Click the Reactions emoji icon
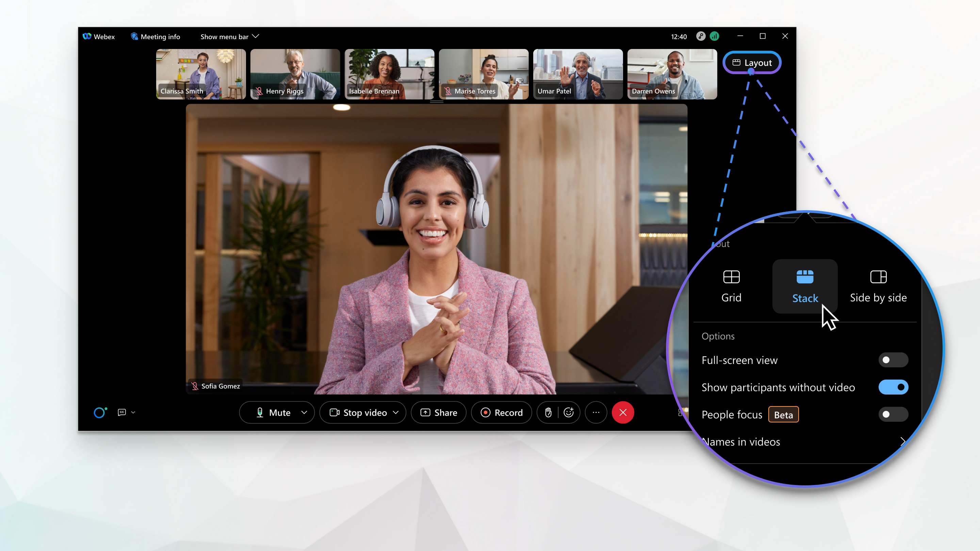Viewport: 980px width, 551px height. (568, 413)
